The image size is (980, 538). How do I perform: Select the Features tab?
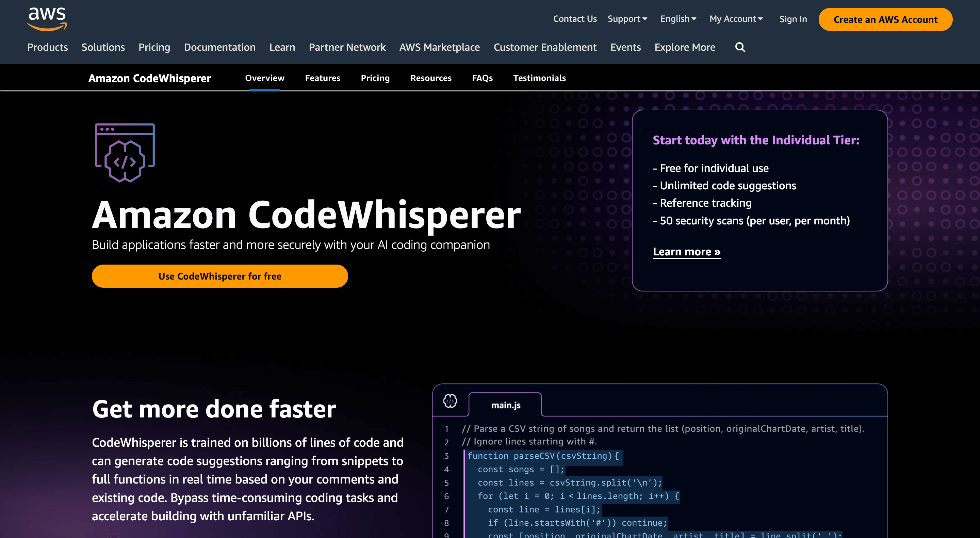pos(323,78)
